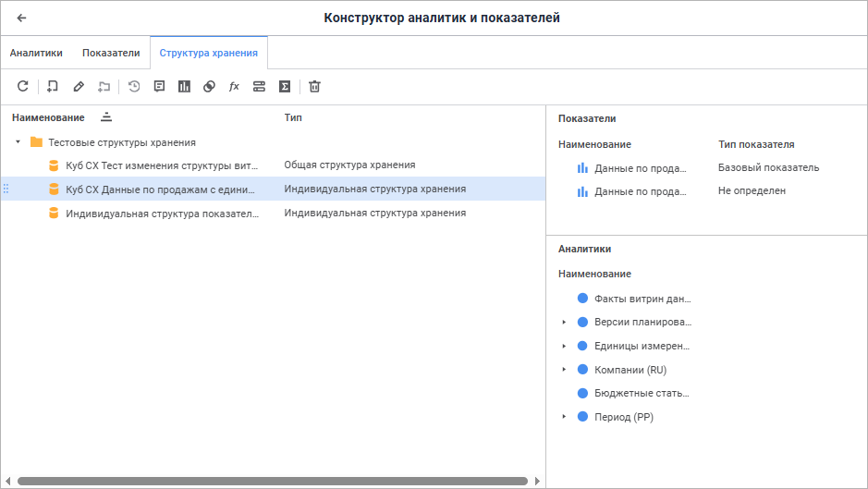The width and height of the screenshot is (868, 489).
Task: Expand the Период (РР) node
Action: [564, 417]
